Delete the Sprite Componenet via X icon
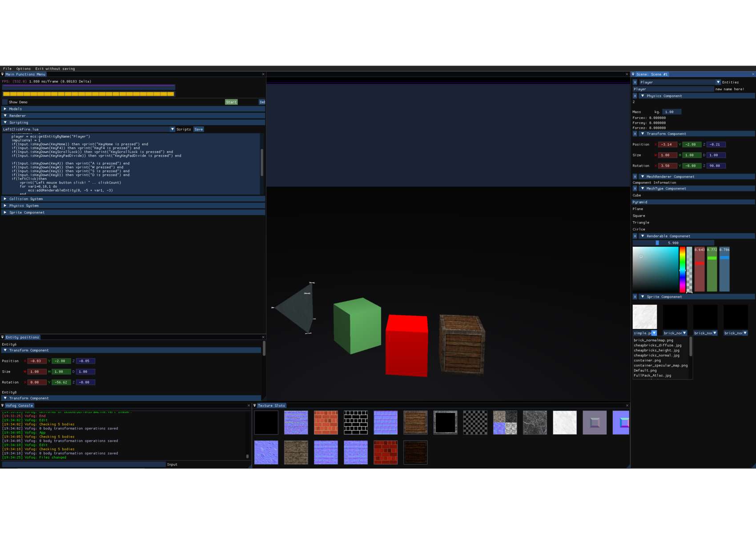 coord(635,297)
